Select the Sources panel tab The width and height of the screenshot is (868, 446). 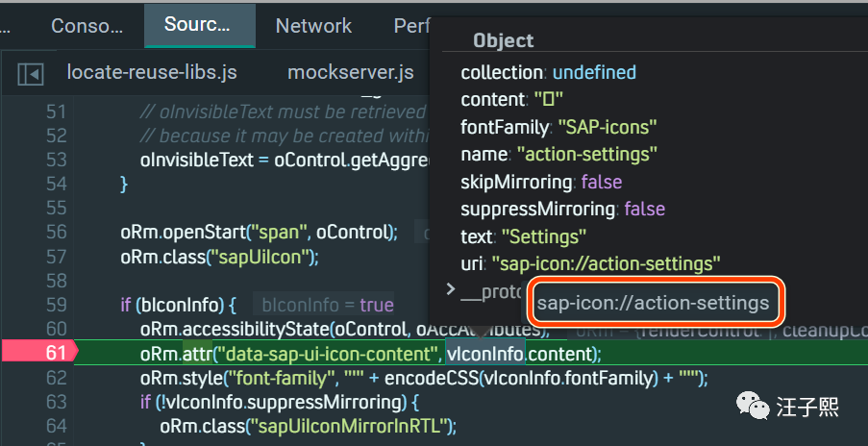197,26
